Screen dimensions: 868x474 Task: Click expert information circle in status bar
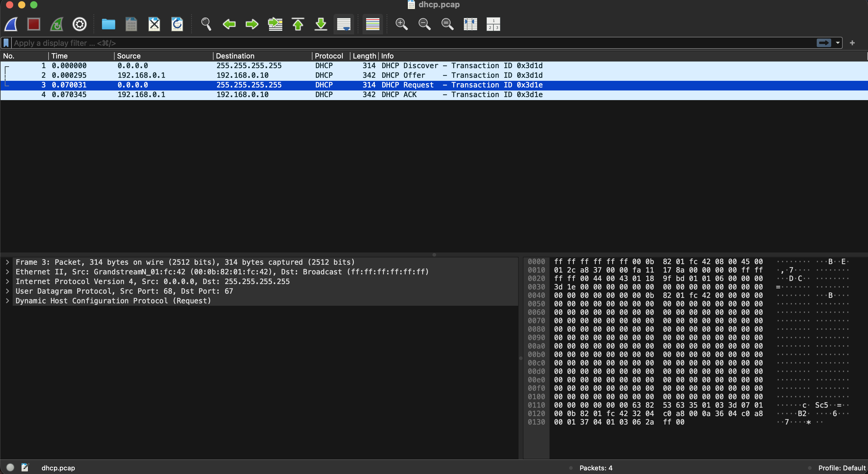coord(10,468)
